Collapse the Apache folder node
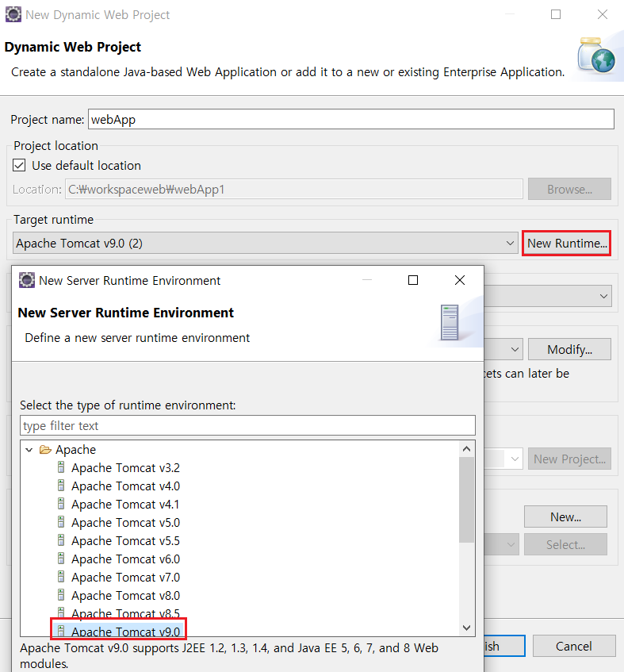 tap(29, 450)
